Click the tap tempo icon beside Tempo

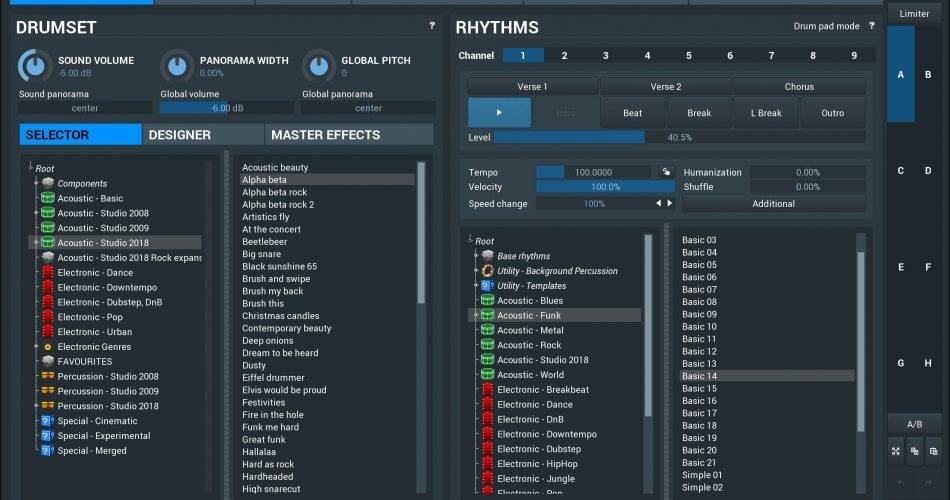(666, 172)
